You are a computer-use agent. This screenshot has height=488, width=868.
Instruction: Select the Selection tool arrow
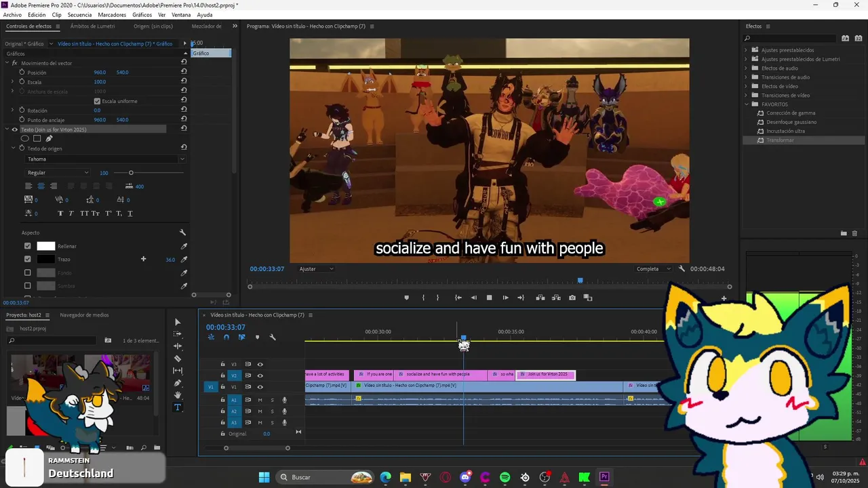178,322
